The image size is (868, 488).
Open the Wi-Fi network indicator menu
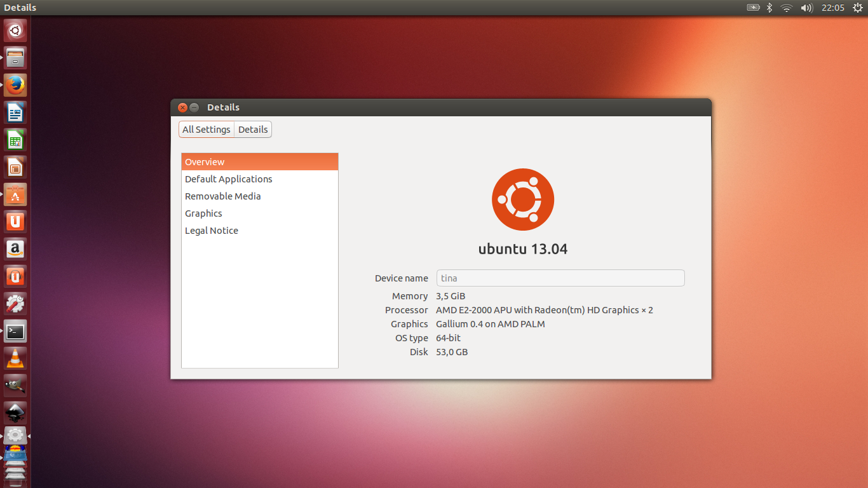[787, 8]
